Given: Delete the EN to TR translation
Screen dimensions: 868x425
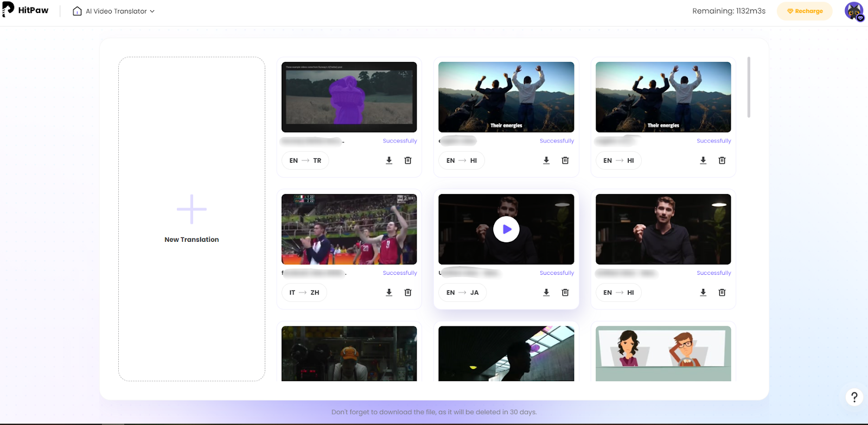Looking at the screenshot, I should coord(408,160).
